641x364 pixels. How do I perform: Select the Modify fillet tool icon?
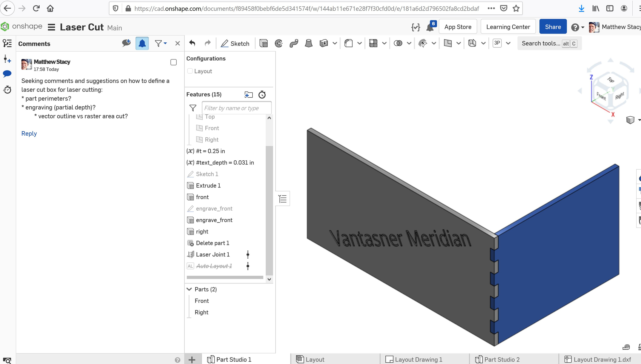click(x=423, y=43)
